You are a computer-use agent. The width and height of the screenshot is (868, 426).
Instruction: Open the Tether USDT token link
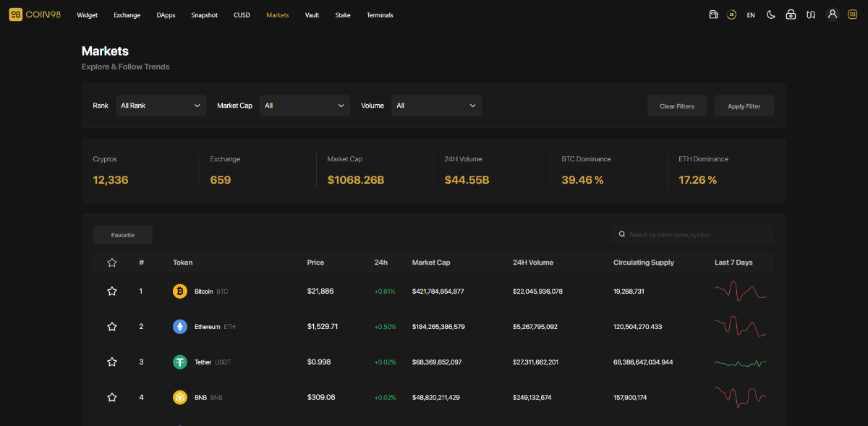(213, 362)
